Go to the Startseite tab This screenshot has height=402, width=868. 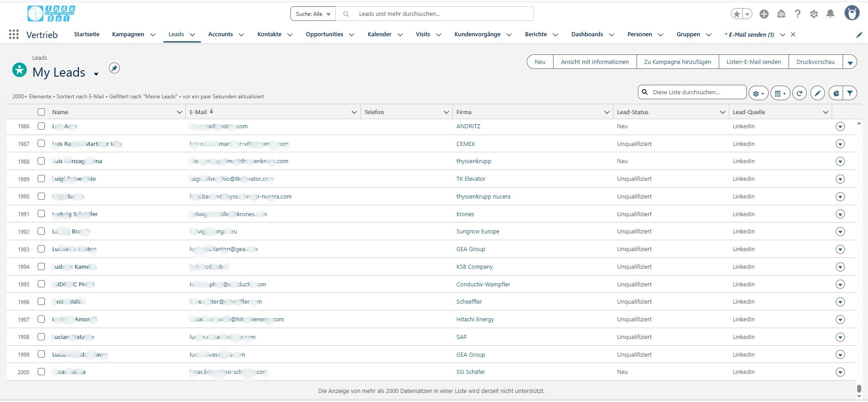pyautogui.click(x=87, y=34)
